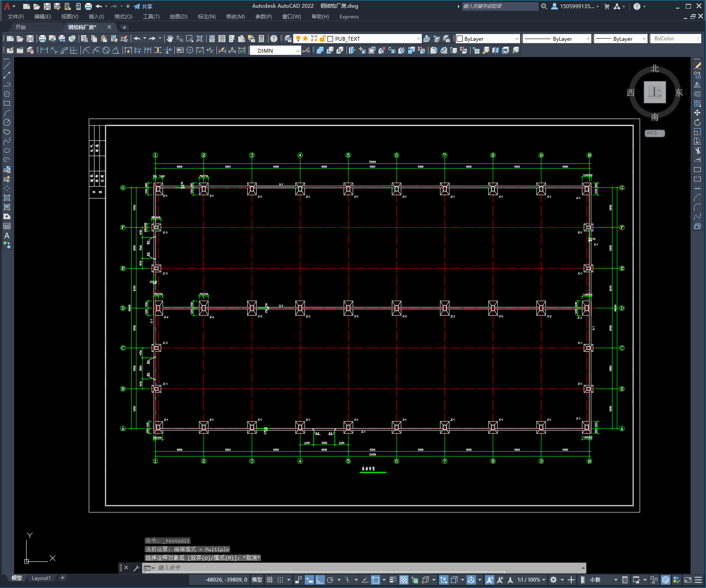Click the Diameter dimension tool

click(x=106, y=50)
